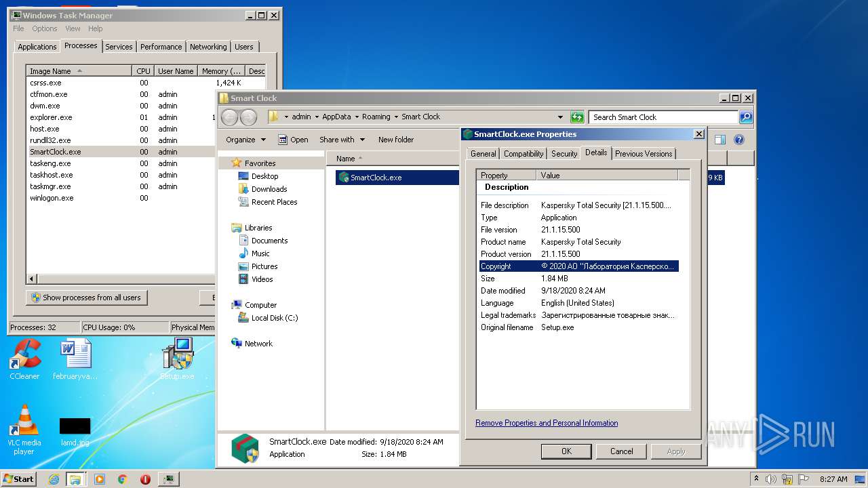Screen dimensions: 868x488
Task: Expand the Roaming breadcrumb arrow
Action: (x=396, y=117)
